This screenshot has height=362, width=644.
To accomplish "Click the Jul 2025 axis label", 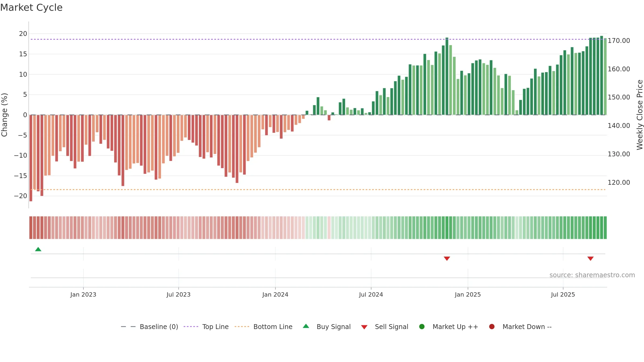I will coord(563,295).
